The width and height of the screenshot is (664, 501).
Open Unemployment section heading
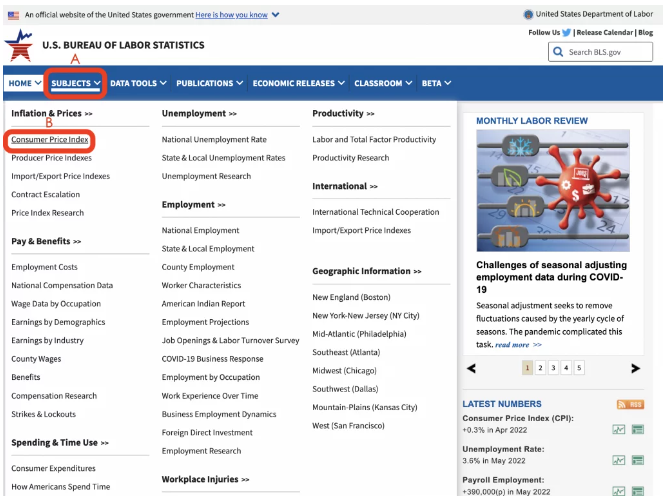tap(199, 113)
